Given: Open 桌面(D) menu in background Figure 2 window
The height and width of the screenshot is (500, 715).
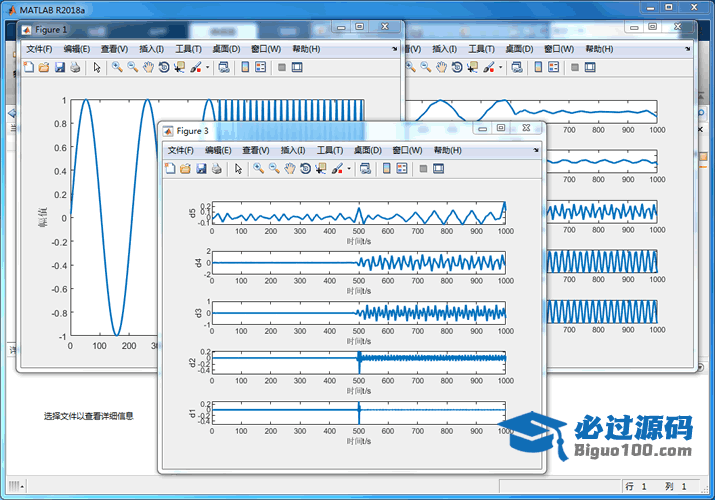Looking at the screenshot, I should (x=519, y=49).
